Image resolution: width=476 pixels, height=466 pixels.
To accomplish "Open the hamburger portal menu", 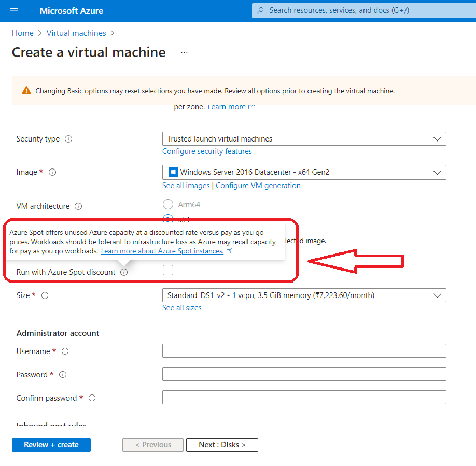I will (x=14, y=11).
